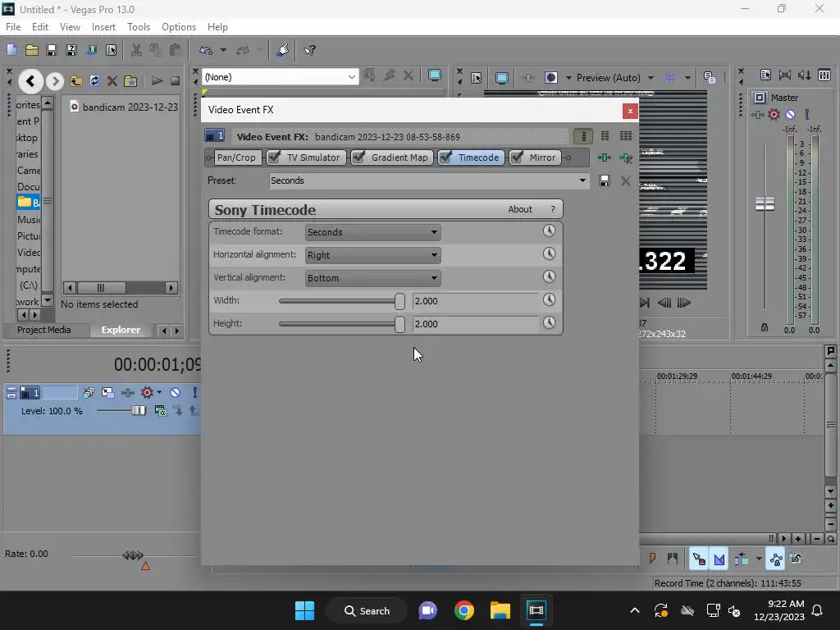Save the Timecode preset with disk icon
Image resolution: width=840 pixels, height=630 pixels.
point(605,180)
